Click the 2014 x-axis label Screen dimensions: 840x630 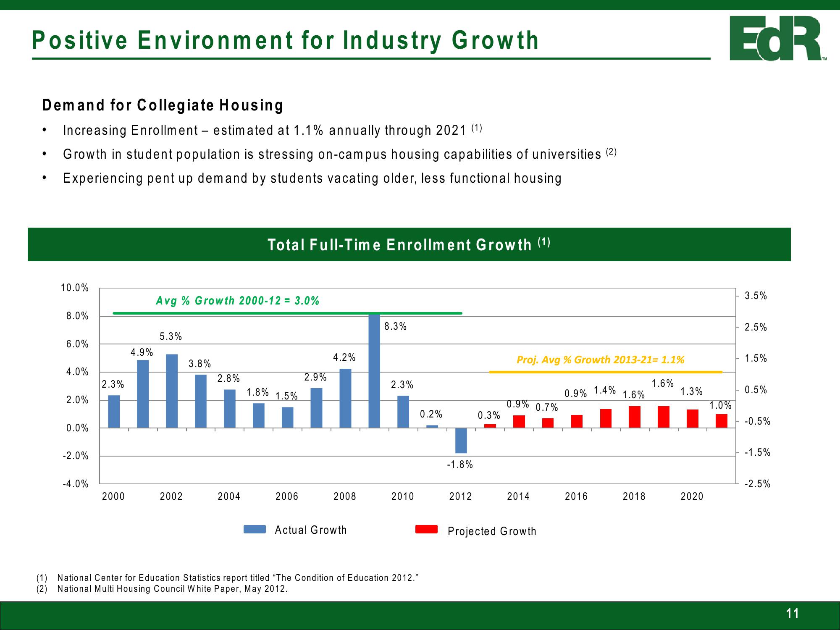click(519, 496)
